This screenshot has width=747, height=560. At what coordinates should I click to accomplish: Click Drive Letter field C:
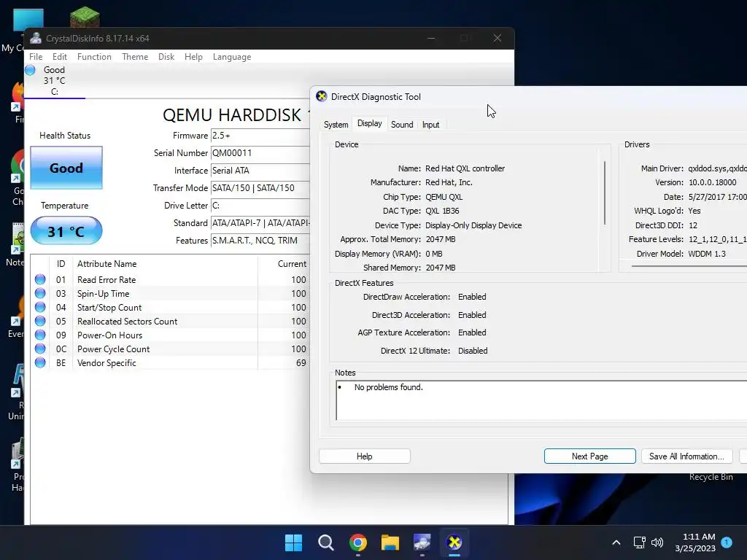tap(260, 206)
